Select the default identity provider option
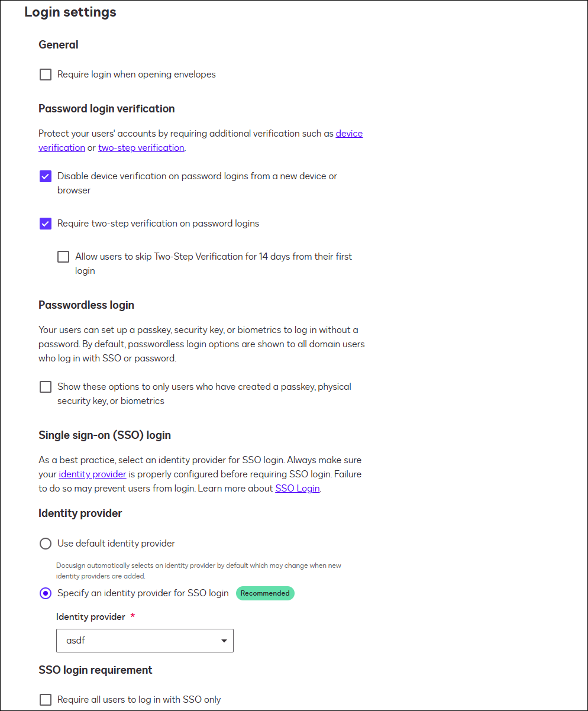This screenshot has height=711, width=588. click(x=46, y=543)
